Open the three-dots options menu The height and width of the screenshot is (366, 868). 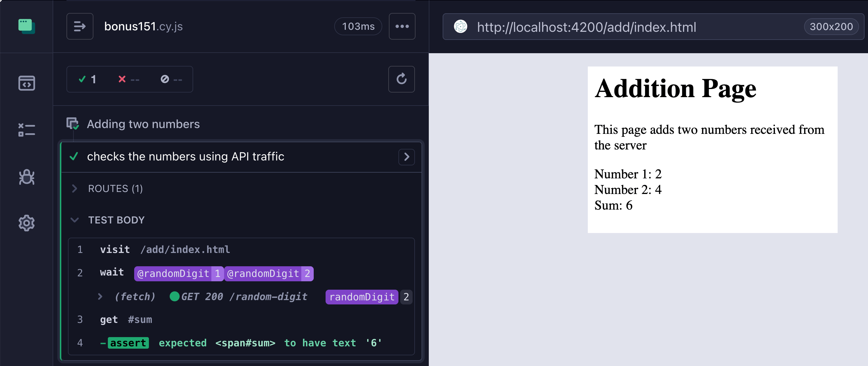point(402,26)
